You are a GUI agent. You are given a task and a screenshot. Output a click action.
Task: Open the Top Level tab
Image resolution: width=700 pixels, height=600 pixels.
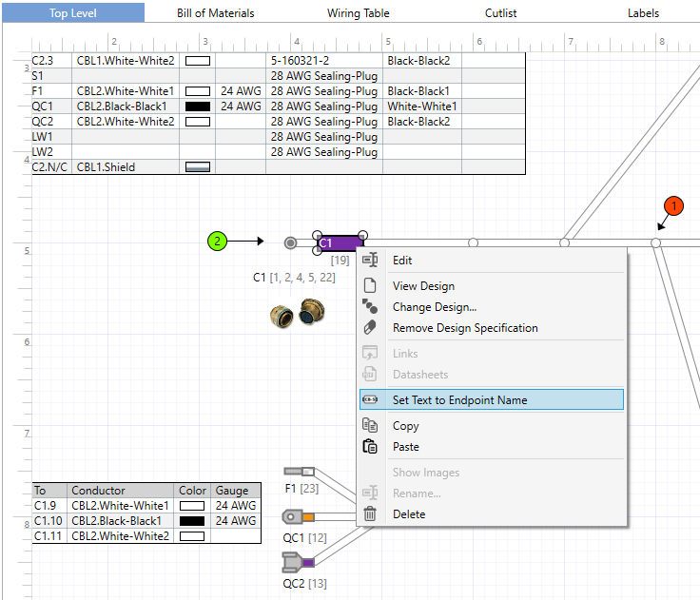pyautogui.click(x=73, y=13)
